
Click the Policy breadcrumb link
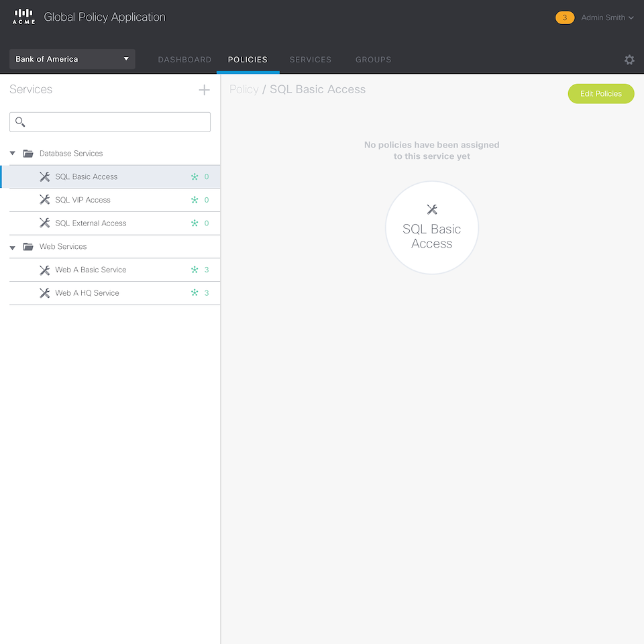[x=244, y=89]
